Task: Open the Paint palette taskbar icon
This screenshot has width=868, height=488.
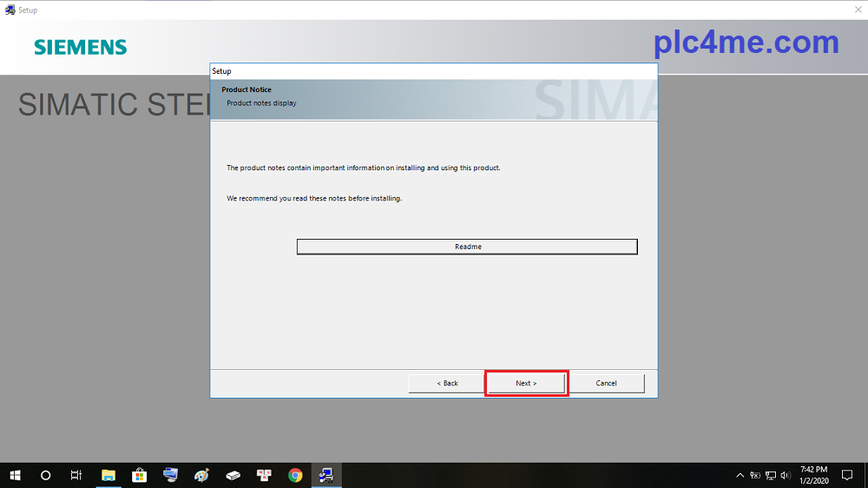Action: click(x=201, y=475)
